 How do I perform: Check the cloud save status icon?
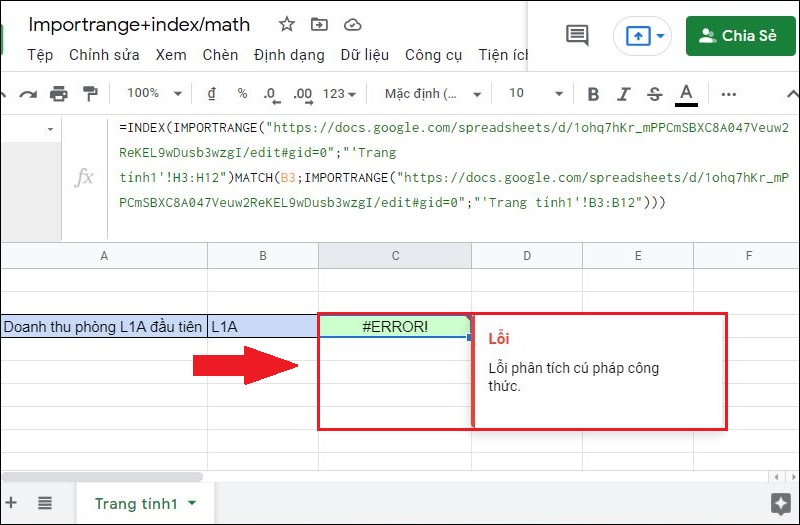(x=352, y=24)
